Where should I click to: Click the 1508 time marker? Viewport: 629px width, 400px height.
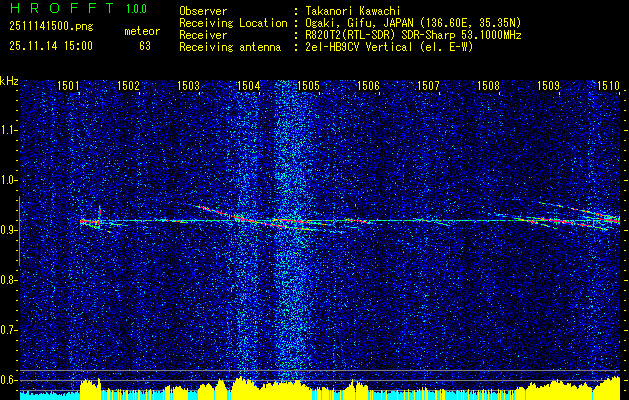(x=488, y=85)
